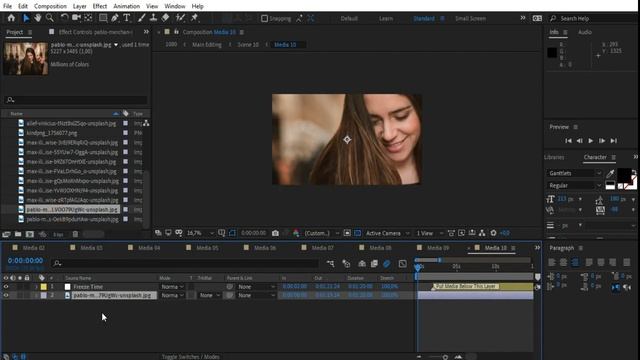Select the Selection (arrow) tool
The height and width of the screenshot is (360, 640).
(26, 18)
